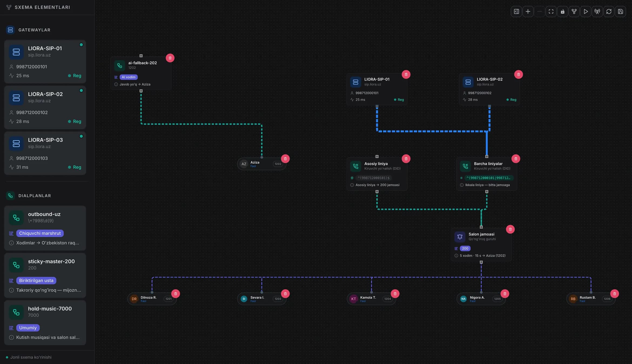The image size is (632, 364).
Task: Click the KT avatar on Kamola T.
Action: tap(354, 299)
